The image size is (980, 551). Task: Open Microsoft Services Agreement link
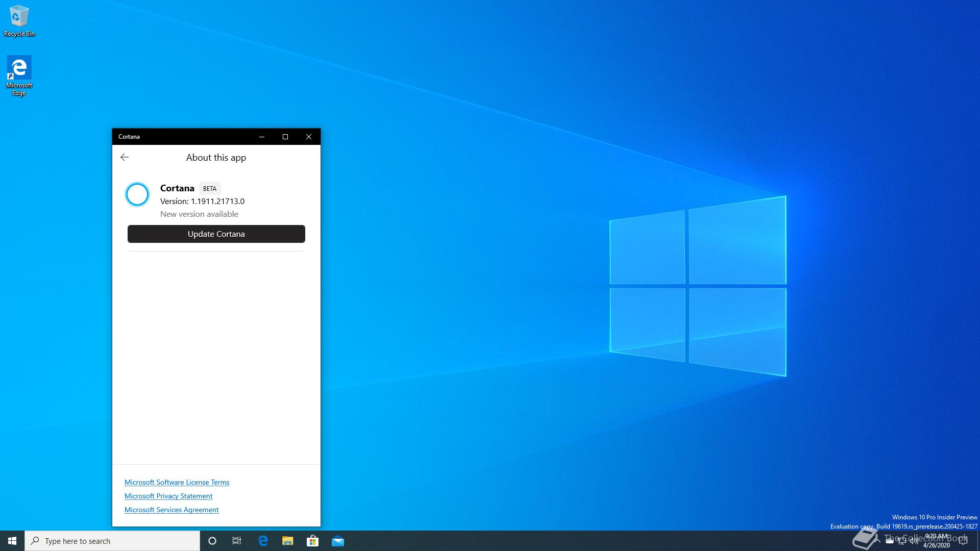pos(171,510)
